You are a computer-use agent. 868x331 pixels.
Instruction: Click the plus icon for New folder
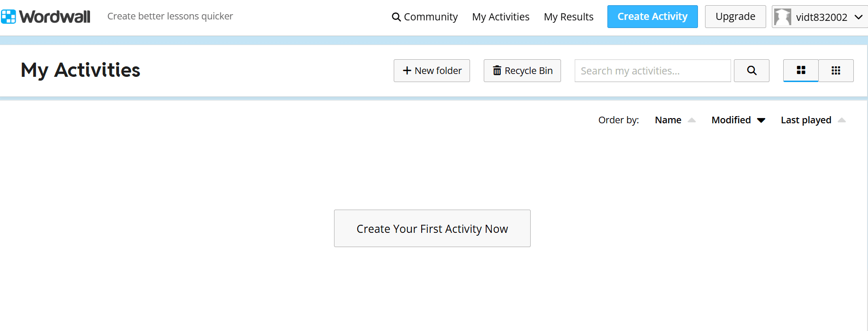coord(407,71)
